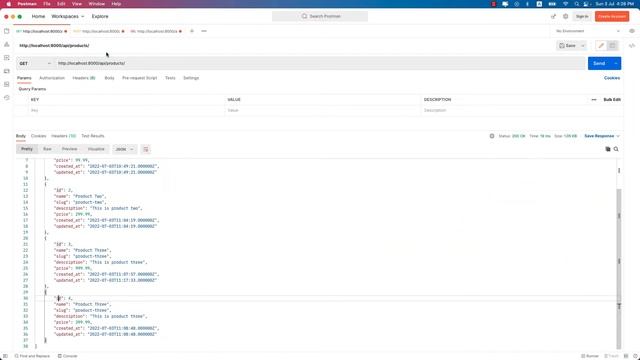
Task: Open the View menu in the menu bar
Action: [x=77, y=4]
